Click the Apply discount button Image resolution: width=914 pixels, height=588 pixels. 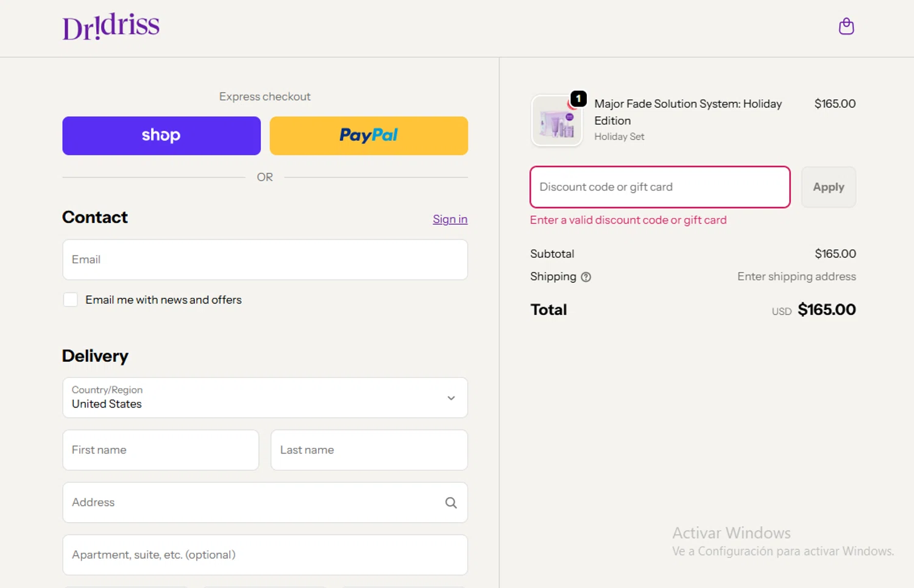click(829, 187)
